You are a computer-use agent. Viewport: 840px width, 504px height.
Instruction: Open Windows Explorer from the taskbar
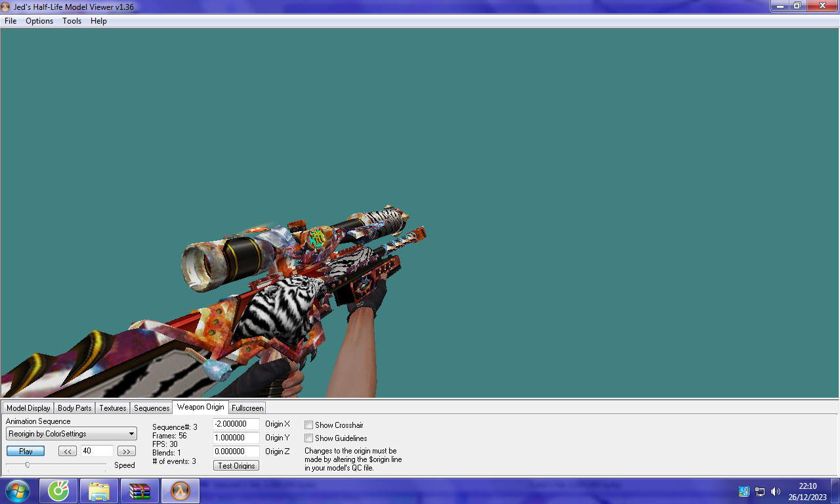(x=99, y=490)
